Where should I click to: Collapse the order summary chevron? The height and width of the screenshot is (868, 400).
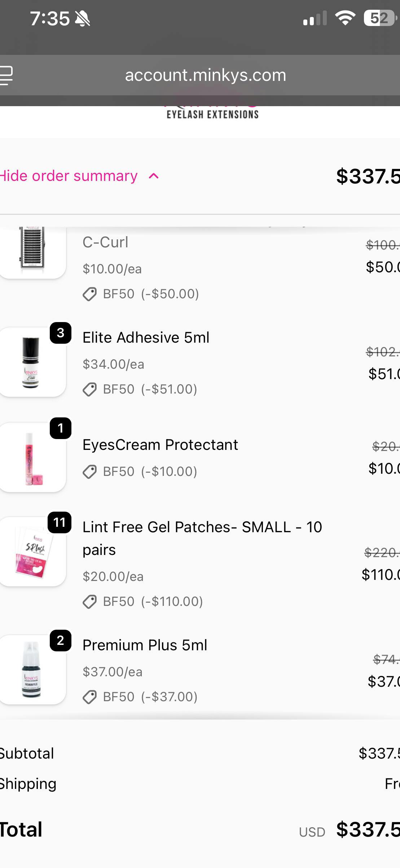(154, 176)
